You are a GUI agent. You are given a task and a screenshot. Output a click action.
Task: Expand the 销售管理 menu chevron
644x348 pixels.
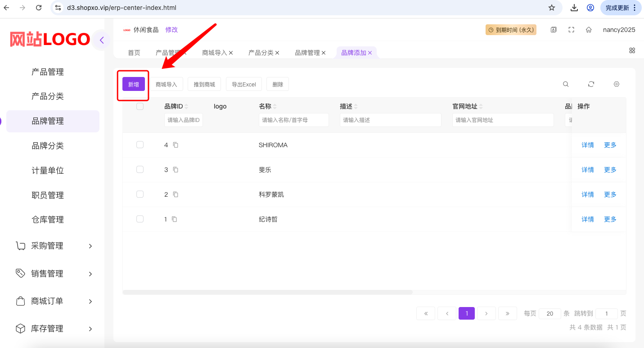(x=90, y=274)
